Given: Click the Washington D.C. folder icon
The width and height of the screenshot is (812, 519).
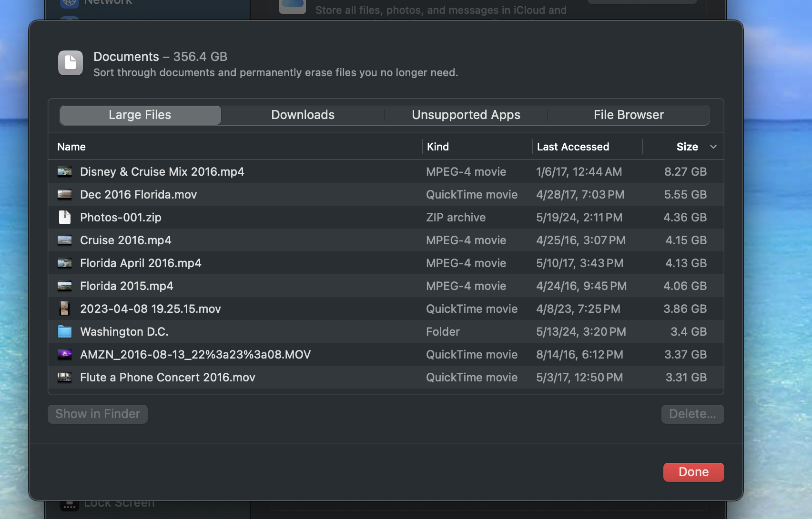Looking at the screenshot, I should pyautogui.click(x=64, y=331).
